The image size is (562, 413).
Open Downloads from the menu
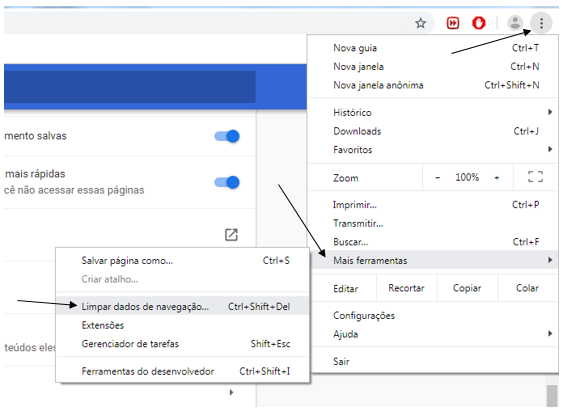coord(434,131)
